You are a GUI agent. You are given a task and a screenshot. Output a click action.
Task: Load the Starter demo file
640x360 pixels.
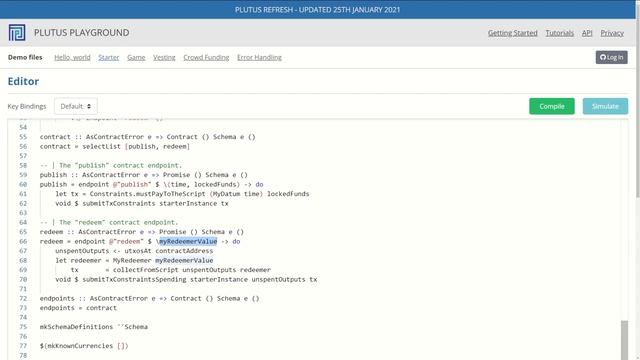coord(109,58)
